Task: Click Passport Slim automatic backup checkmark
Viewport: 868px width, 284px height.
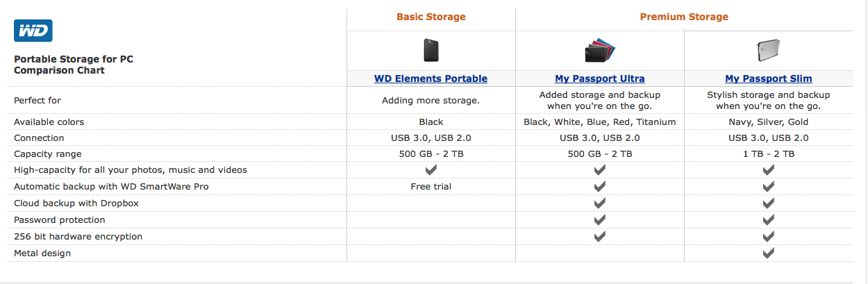Action: (768, 187)
